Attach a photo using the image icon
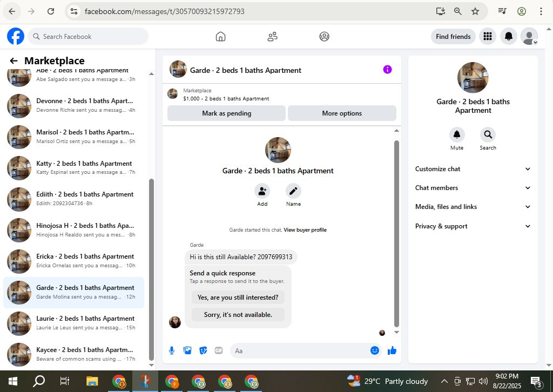Image resolution: width=553 pixels, height=392 pixels. pos(187,350)
